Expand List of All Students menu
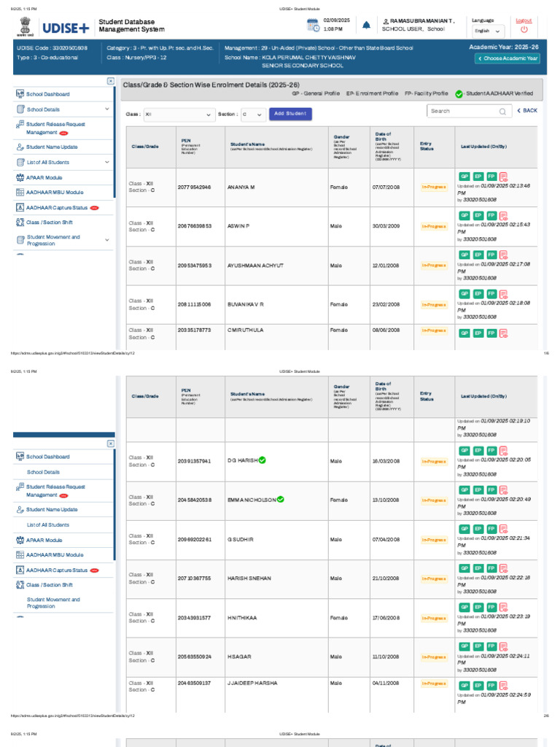 pos(63,162)
